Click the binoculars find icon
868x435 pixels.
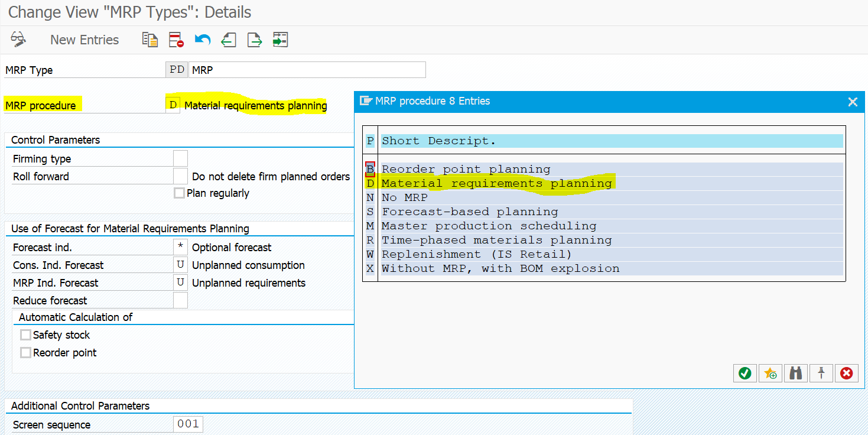[x=796, y=373]
